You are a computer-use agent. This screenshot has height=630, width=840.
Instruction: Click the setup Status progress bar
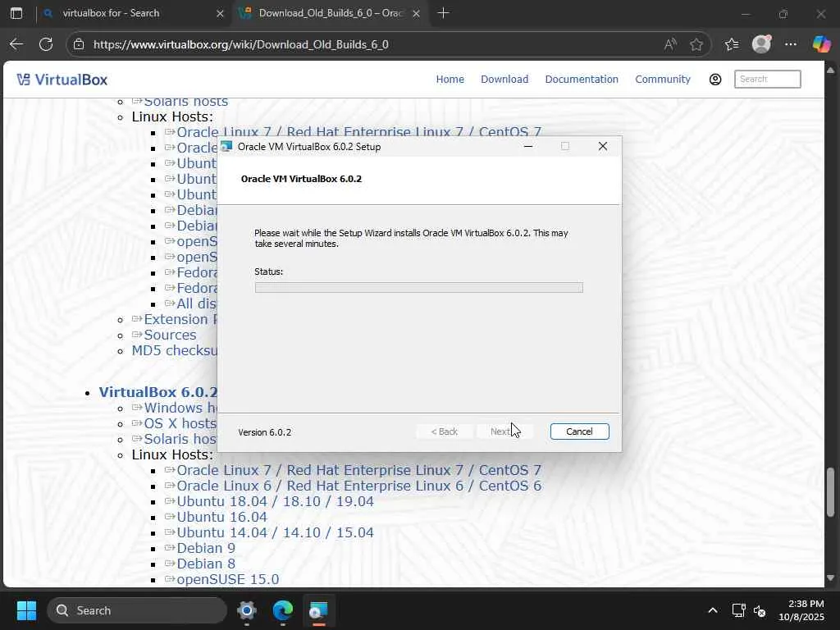418,288
